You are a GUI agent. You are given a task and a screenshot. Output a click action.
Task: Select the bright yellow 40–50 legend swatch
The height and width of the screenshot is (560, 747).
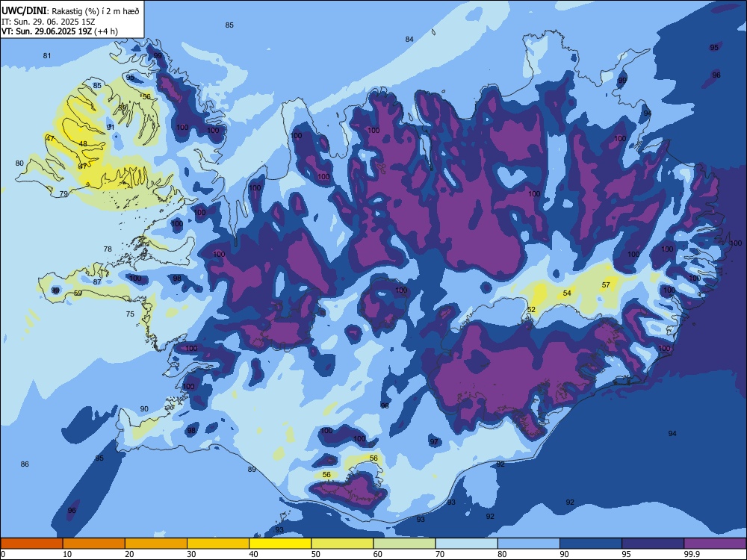click(x=280, y=544)
